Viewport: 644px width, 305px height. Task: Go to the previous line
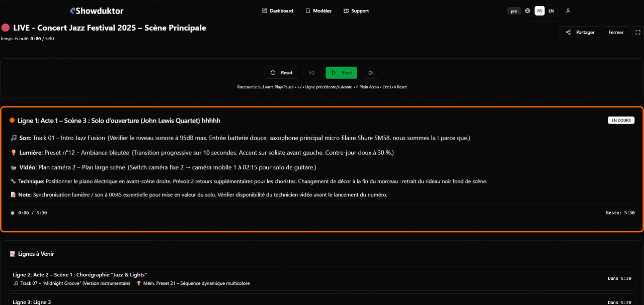[312, 73]
